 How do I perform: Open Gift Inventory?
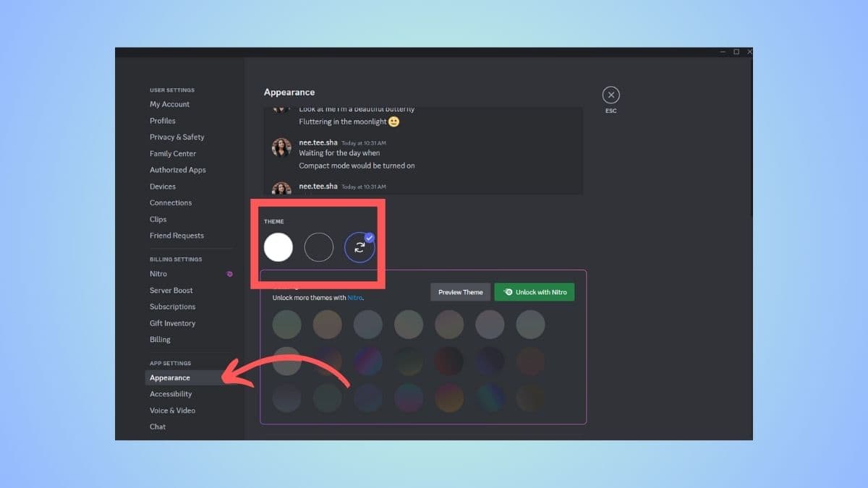(173, 323)
